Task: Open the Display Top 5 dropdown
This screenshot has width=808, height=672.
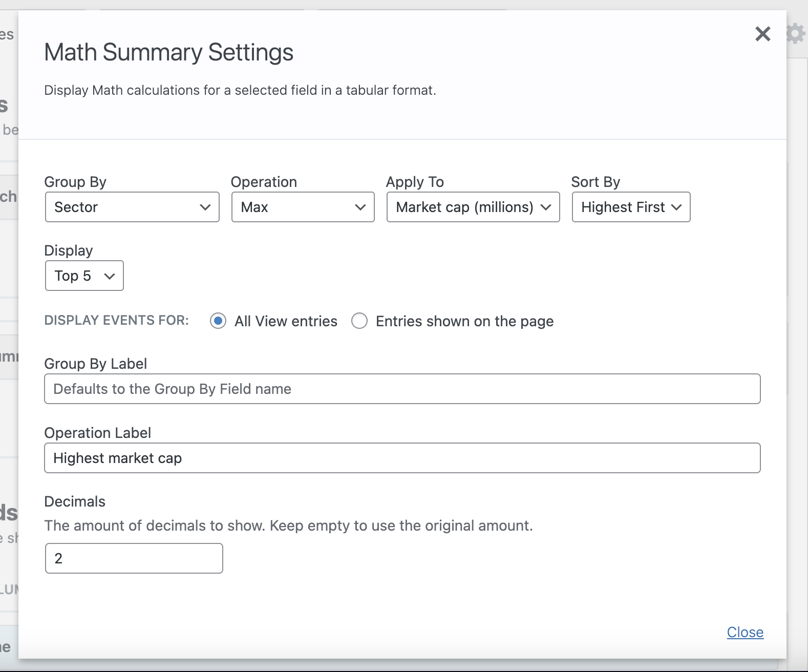Action: tap(84, 276)
